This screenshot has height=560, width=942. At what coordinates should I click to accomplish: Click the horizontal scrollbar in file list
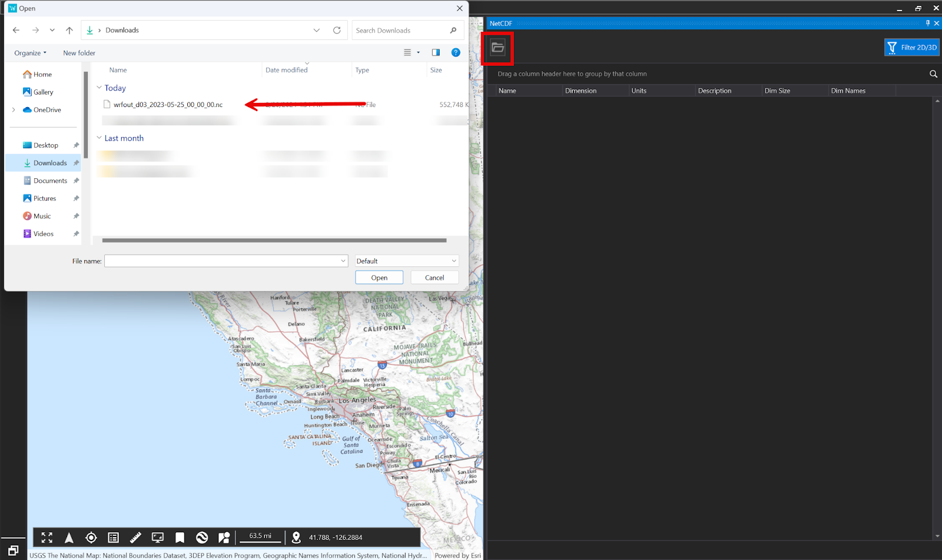274,241
